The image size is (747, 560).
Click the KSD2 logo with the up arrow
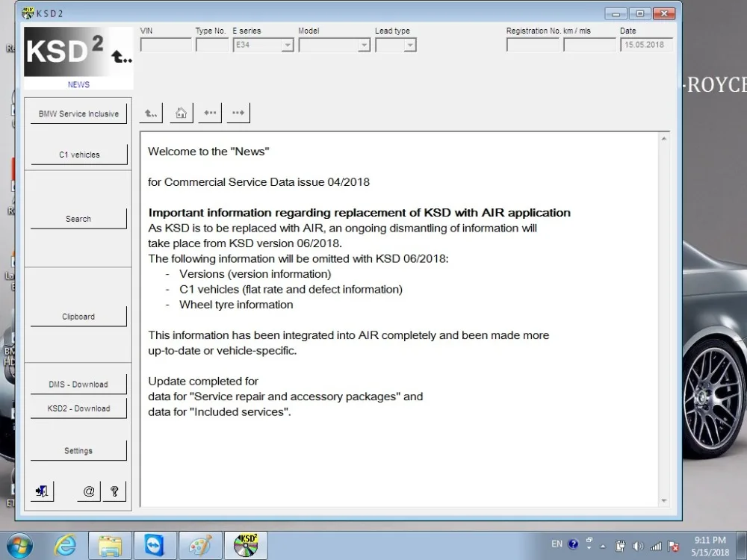tap(78, 52)
